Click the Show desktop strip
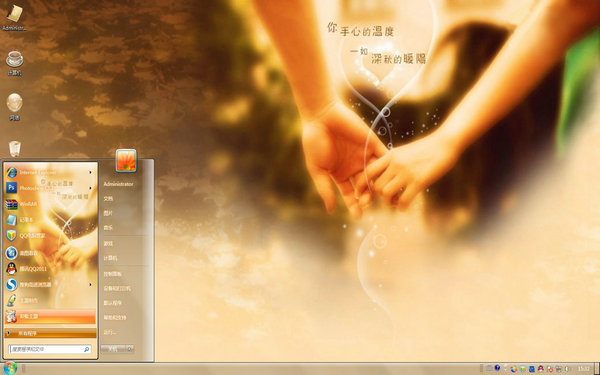The width and height of the screenshot is (600, 375). (x=597, y=368)
